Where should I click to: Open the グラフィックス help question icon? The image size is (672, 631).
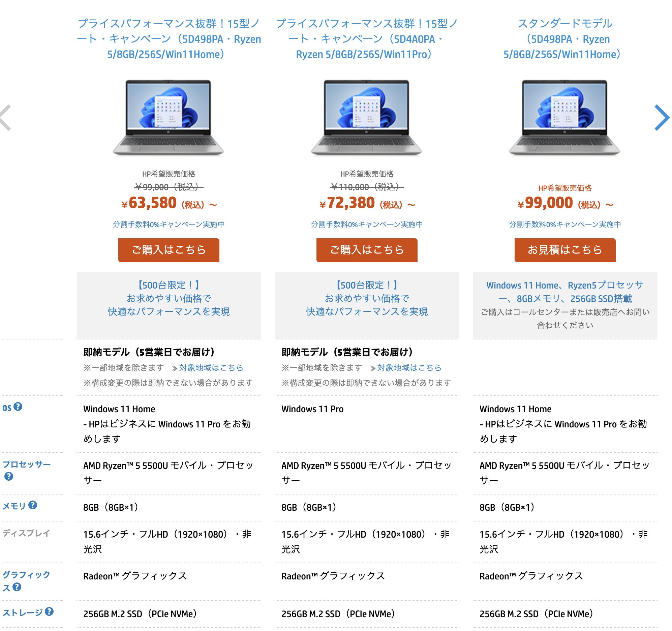coord(17,587)
